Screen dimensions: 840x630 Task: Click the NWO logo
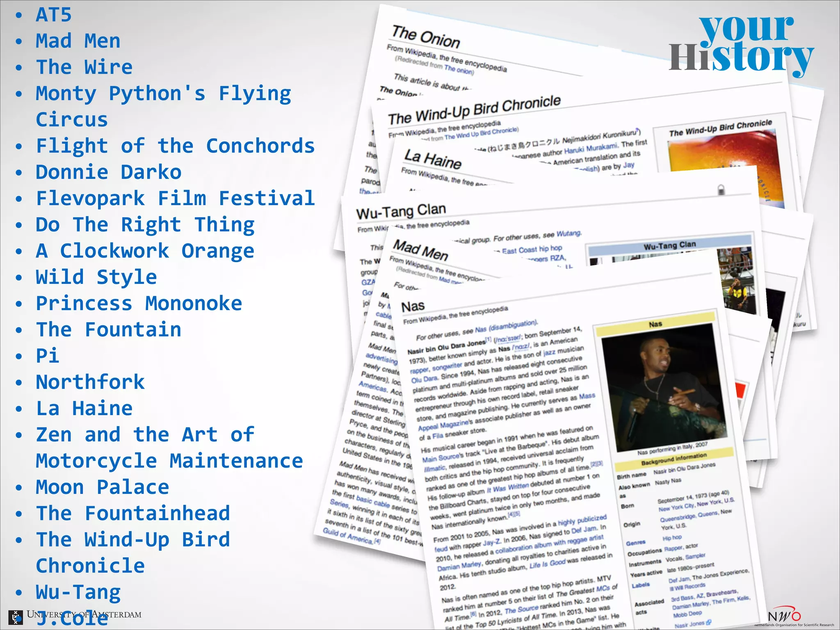pos(784,616)
